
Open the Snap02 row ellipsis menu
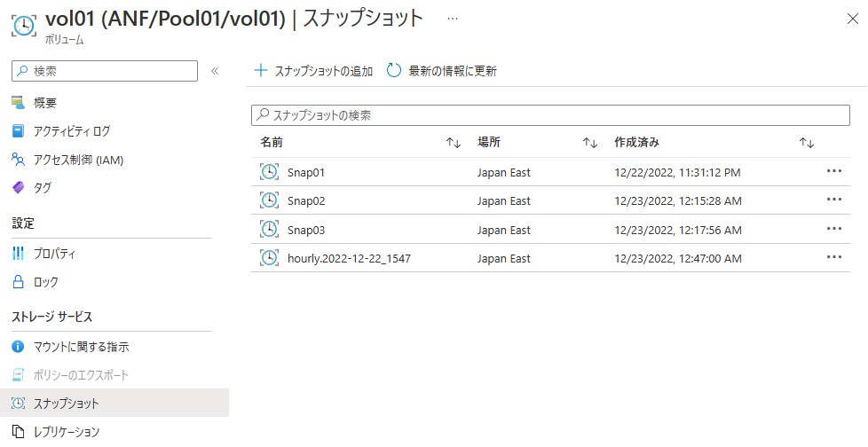[x=834, y=200]
